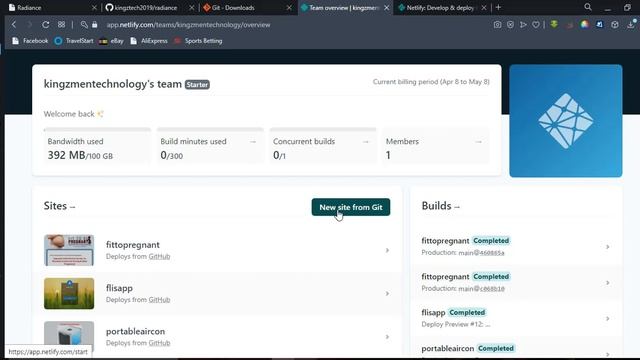Search open tabs with the magnifier icon
This screenshot has width=640, height=360.
pyautogui.click(x=588, y=7)
